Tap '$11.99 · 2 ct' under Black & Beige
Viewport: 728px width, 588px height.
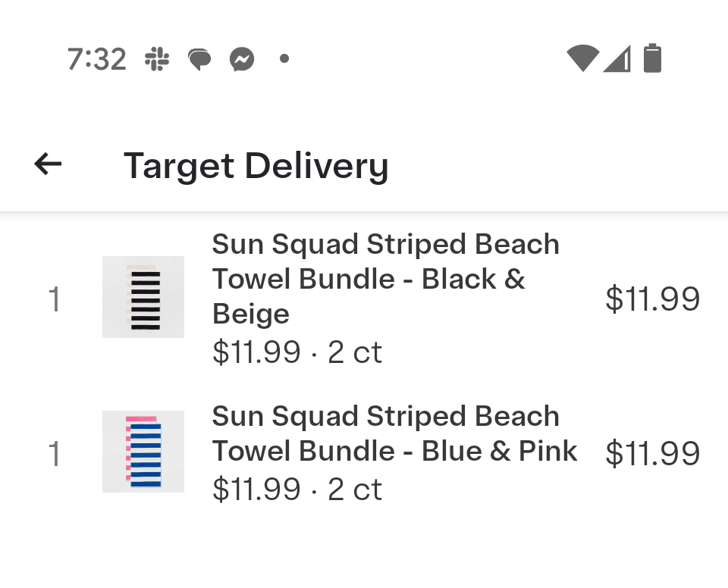[297, 352]
